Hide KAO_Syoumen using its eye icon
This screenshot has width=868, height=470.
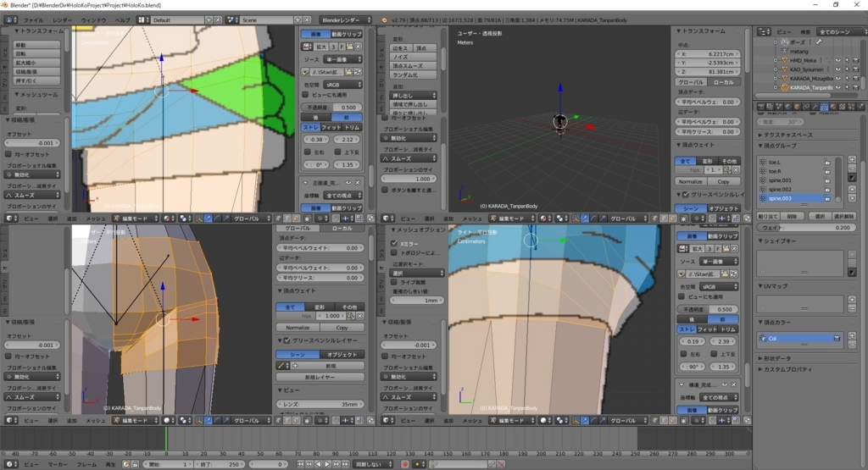(x=838, y=69)
